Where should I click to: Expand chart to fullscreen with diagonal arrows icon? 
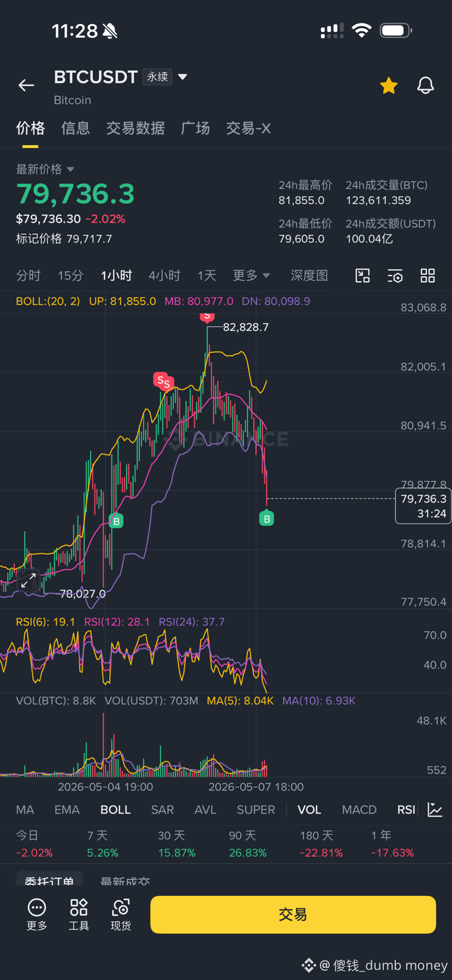pyautogui.click(x=28, y=580)
